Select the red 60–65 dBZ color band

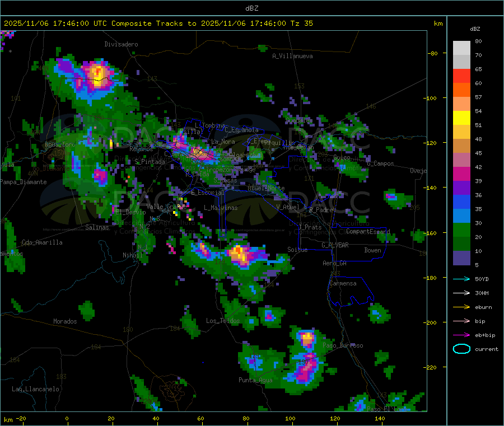click(x=461, y=76)
